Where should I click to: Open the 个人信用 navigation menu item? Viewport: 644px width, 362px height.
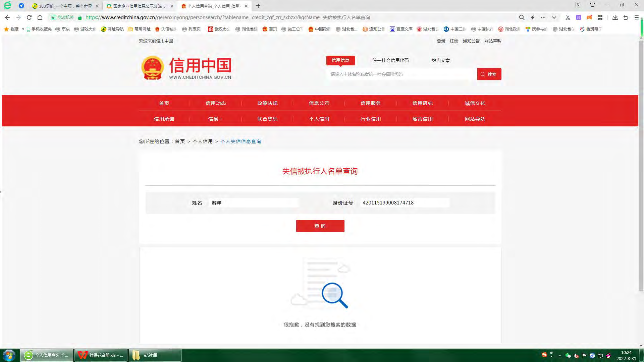pos(319,119)
